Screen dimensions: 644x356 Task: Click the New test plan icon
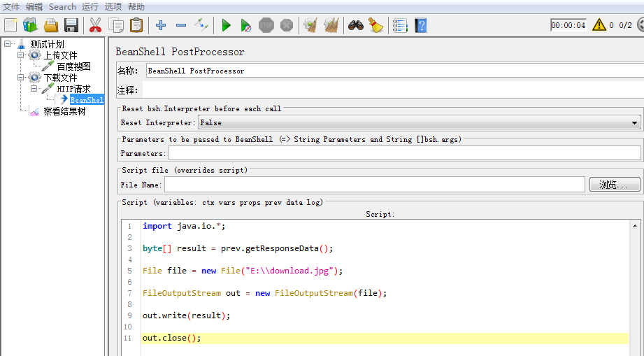coord(10,25)
